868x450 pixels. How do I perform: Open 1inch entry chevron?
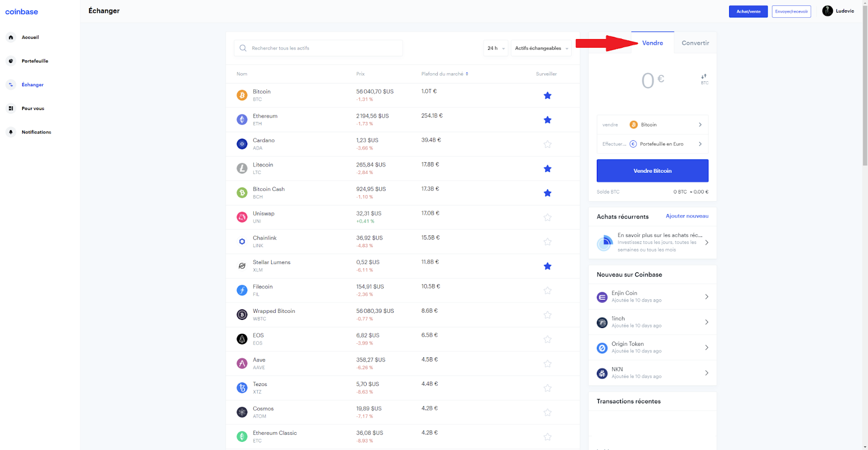point(706,322)
